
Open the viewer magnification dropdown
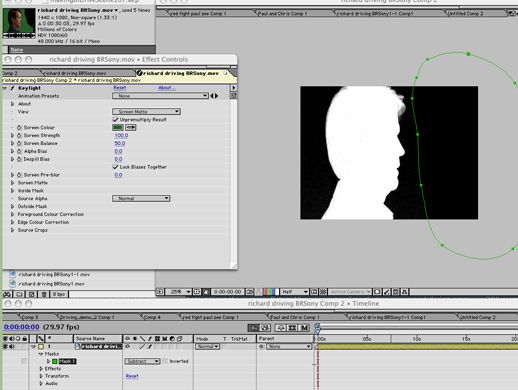tap(179, 292)
